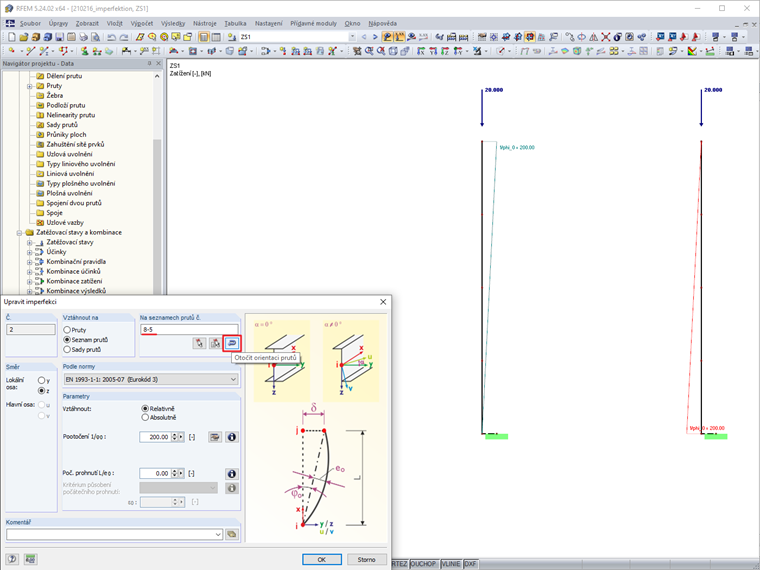Click the view in Z direction icon
The height and width of the screenshot is (570, 760).
pyautogui.click(x=445, y=50)
